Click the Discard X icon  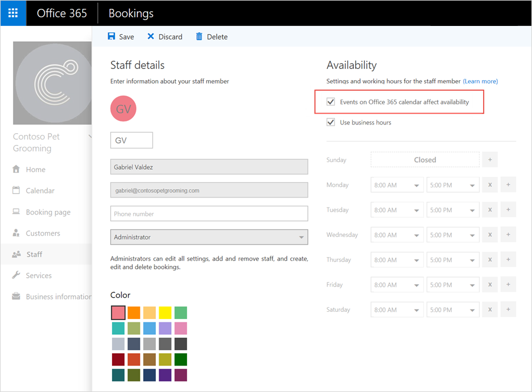(x=150, y=37)
